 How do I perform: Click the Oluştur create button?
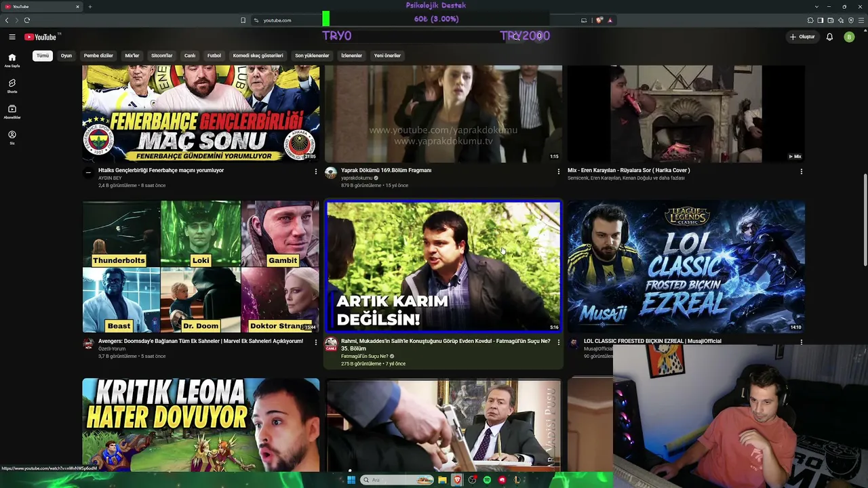[x=802, y=37]
